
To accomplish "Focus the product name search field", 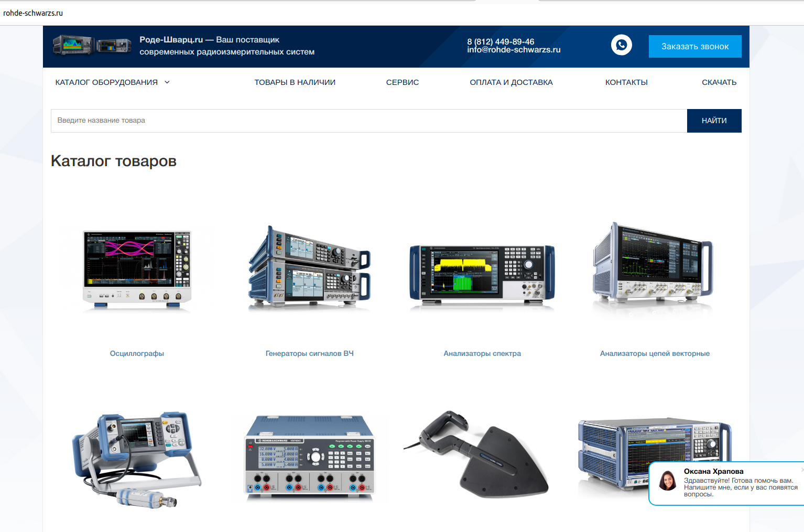I will click(x=369, y=121).
